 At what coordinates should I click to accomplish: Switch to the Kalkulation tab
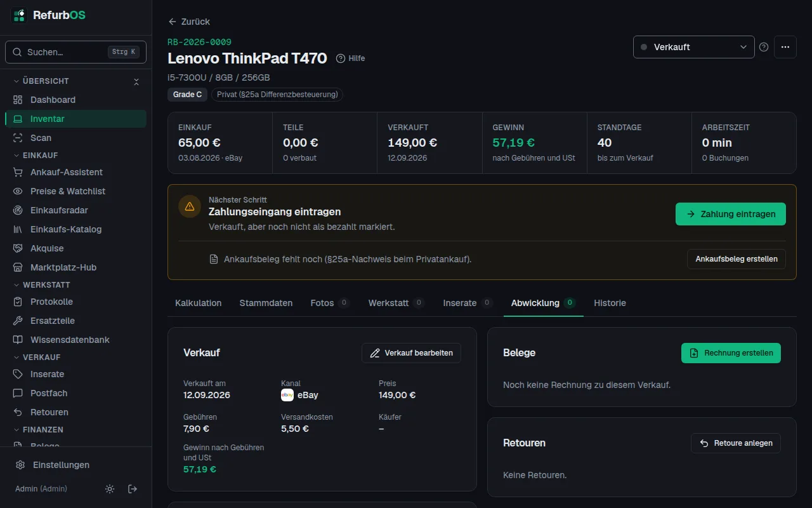pyautogui.click(x=199, y=303)
